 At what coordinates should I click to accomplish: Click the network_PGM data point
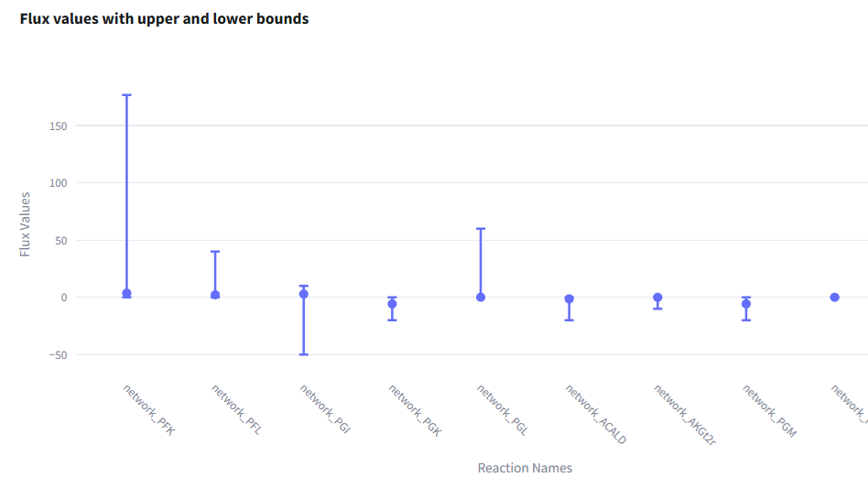746,304
